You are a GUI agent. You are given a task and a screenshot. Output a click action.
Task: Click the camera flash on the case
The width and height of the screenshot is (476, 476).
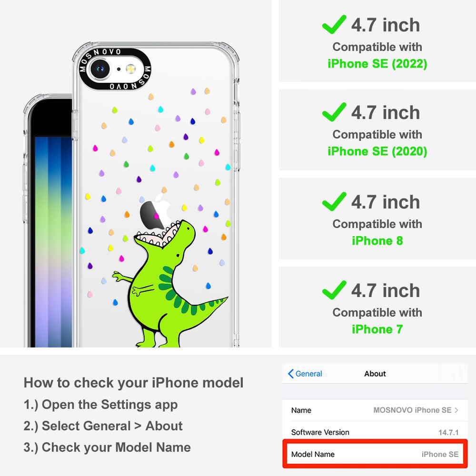point(131,69)
